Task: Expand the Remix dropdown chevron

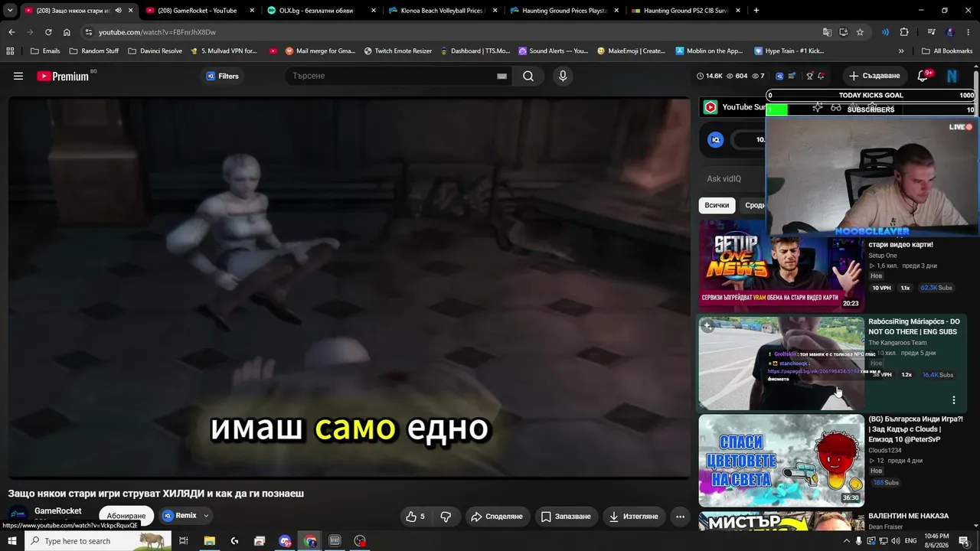Action: click(206, 516)
